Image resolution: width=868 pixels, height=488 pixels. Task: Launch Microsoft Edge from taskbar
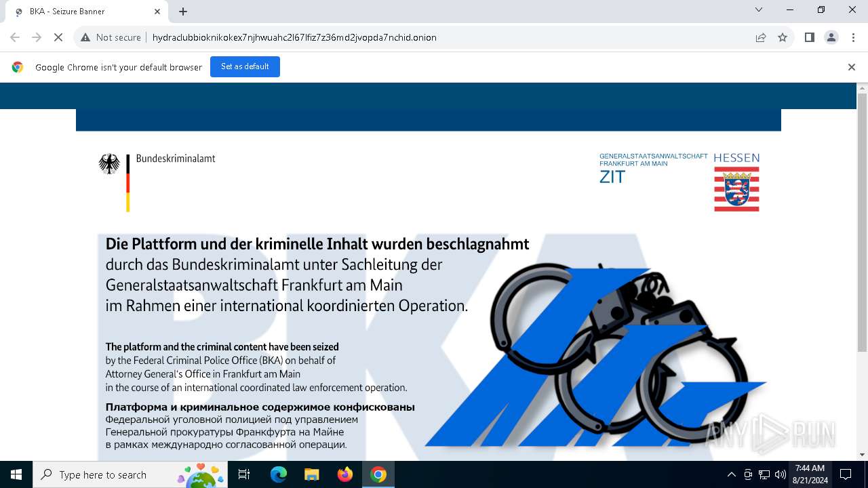(279, 474)
